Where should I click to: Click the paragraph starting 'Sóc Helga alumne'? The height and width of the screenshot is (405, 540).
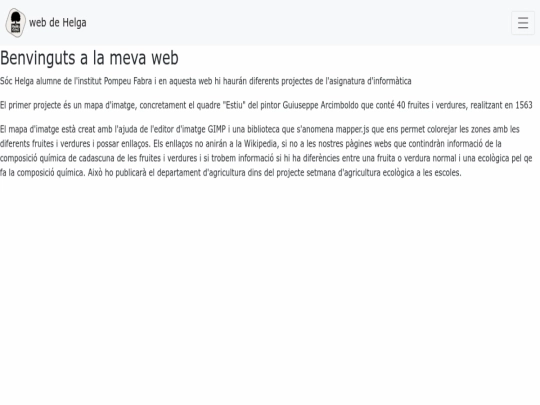[x=206, y=81]
